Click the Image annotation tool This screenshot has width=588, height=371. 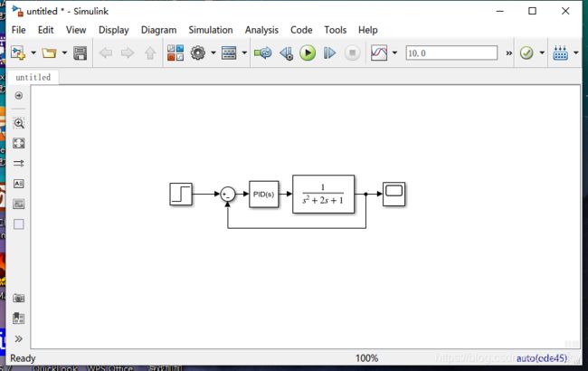[x=18, y=204]
